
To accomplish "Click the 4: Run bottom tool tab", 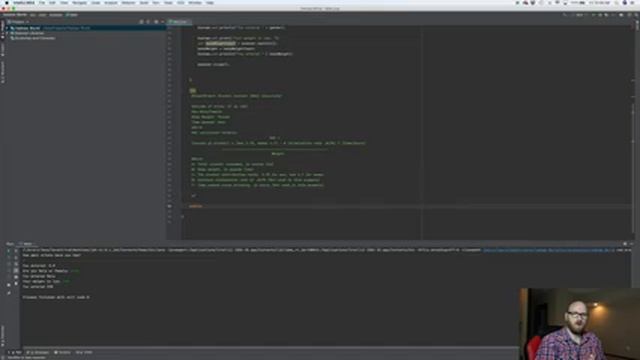I will coord(15,352).
